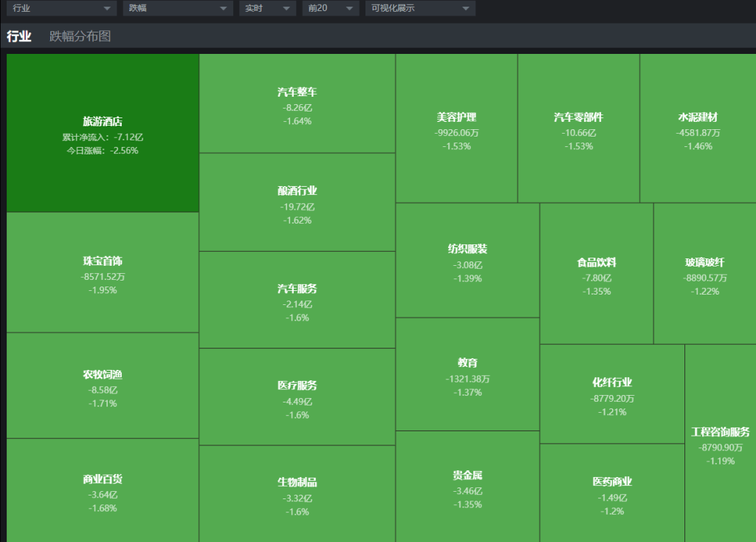Click the 食品饮料 sector block
Image resolution: width=756 pixels, height=542 pixels.
(597, 275)
